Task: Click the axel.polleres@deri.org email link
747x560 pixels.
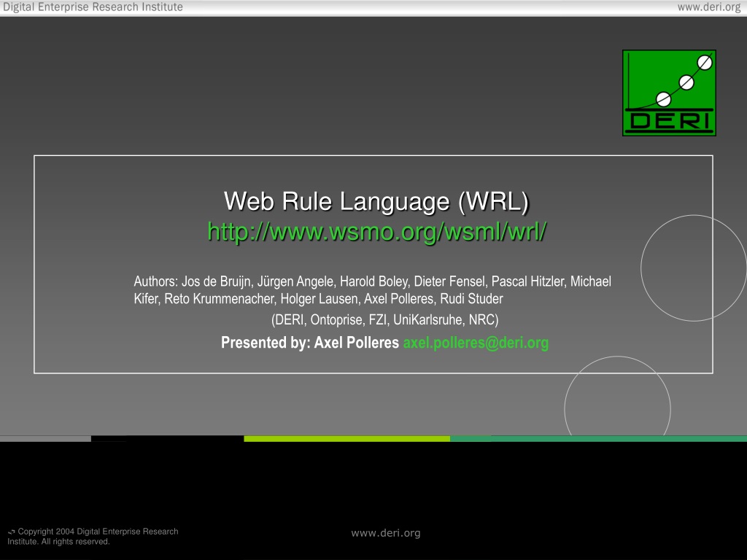Action: click(476, 343)
